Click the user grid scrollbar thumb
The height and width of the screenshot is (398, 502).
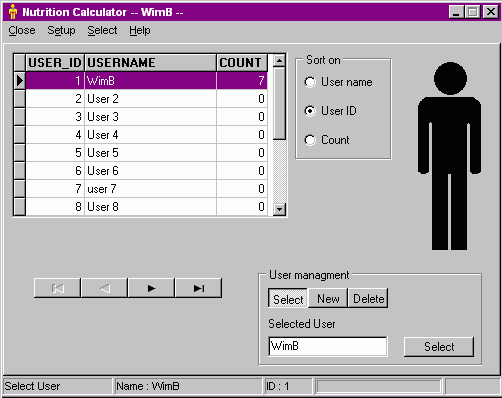[279, 104]
